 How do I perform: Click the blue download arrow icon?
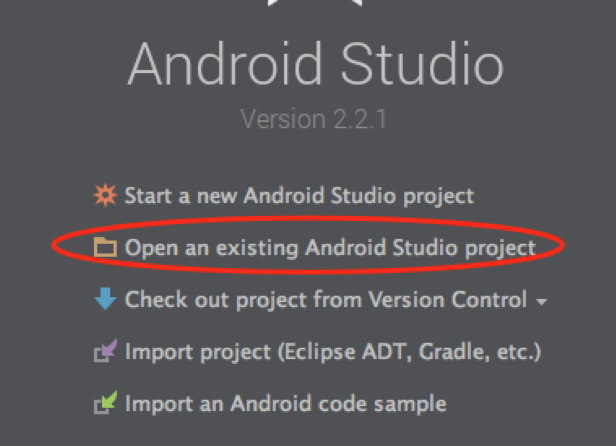tap(105, 299)
